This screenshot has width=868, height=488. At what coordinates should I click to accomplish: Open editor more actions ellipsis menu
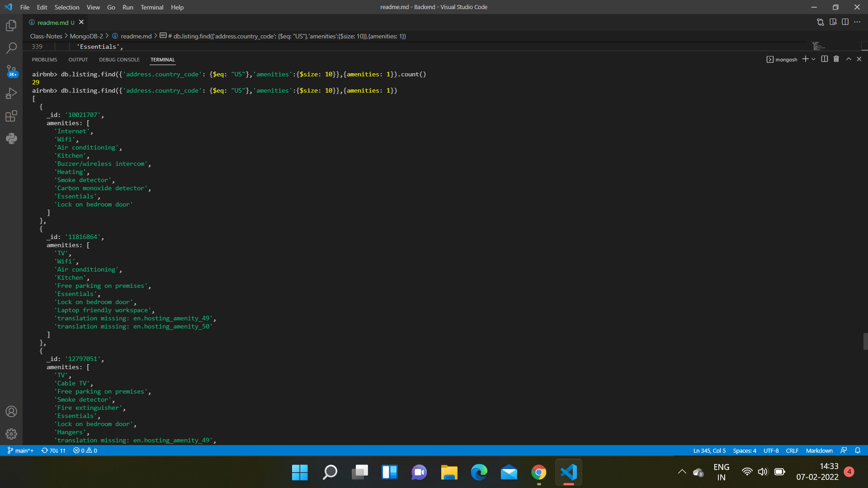point(858,22)
